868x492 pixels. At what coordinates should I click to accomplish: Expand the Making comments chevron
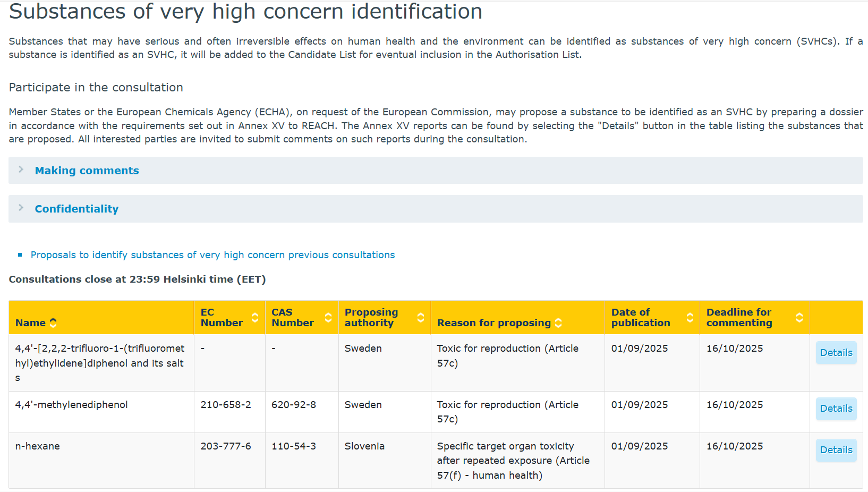click(x=21, y=169)
